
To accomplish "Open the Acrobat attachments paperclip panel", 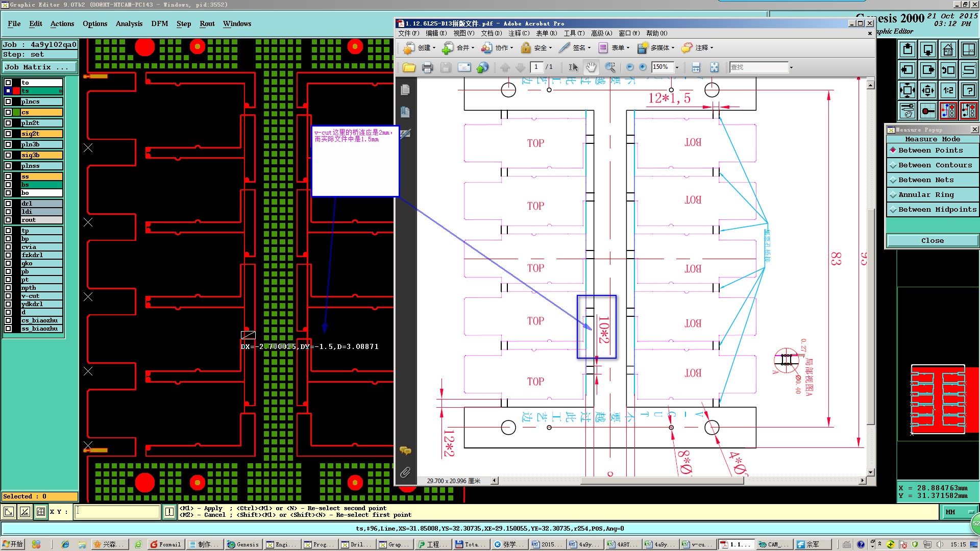I will [x=405, y=472].
